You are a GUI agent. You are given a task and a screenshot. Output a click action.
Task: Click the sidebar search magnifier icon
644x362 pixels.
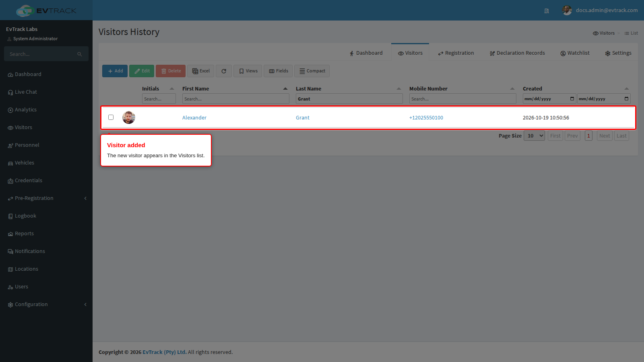click(80, 54)
